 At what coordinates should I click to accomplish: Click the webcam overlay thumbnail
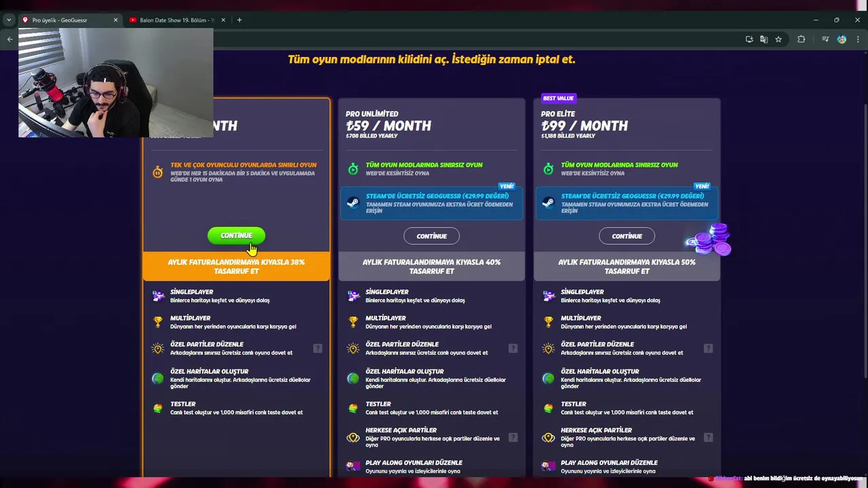coord(116,83)
